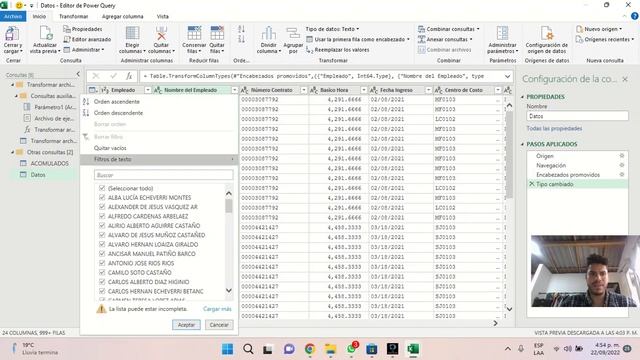Open the Filtros de texto submenu
The width and height of the screenshot is (640, 360).
tap(159, 159)
